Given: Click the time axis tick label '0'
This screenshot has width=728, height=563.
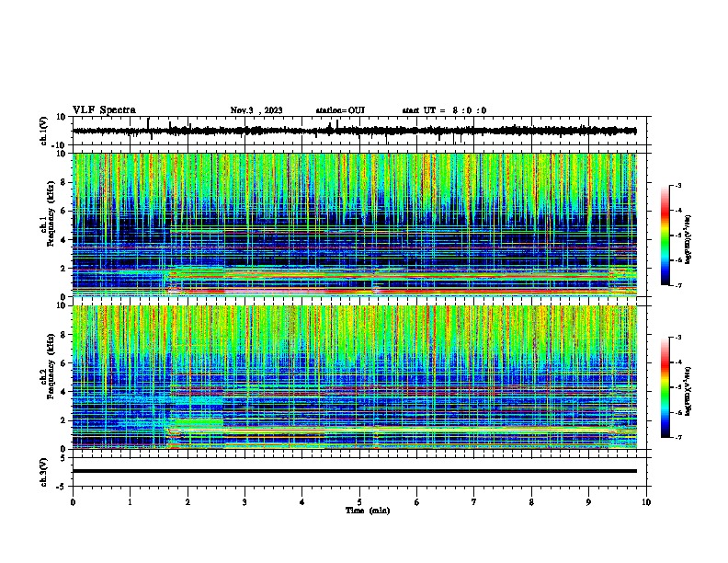Looking at the screenshot, I should pyautogui.click(x=73, y=501).
